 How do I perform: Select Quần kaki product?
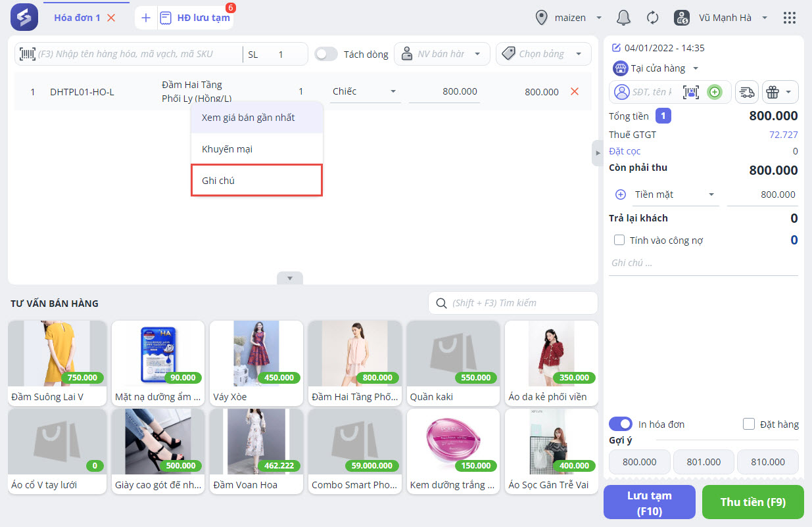point(453,363)
